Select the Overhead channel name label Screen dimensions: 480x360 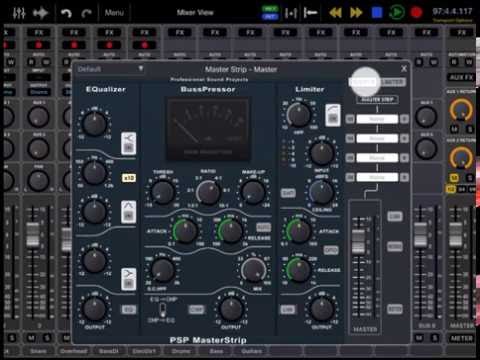coord(74,351)
